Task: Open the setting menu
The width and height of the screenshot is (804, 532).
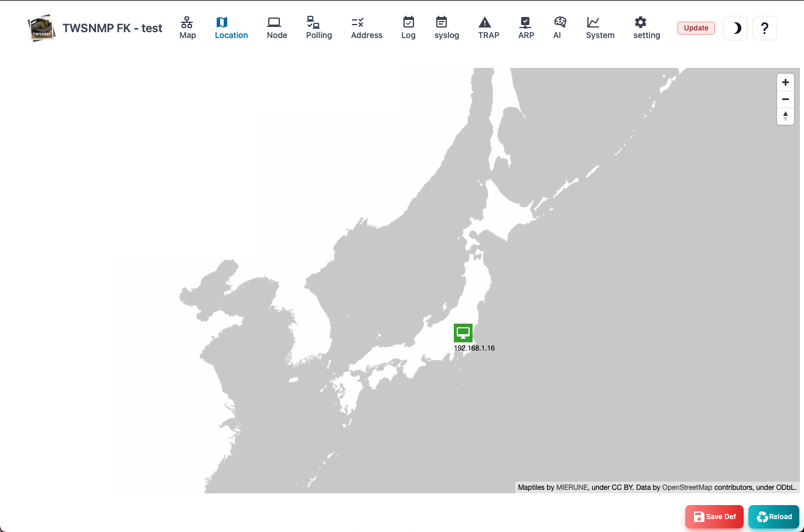Action: tap(646, 28)
